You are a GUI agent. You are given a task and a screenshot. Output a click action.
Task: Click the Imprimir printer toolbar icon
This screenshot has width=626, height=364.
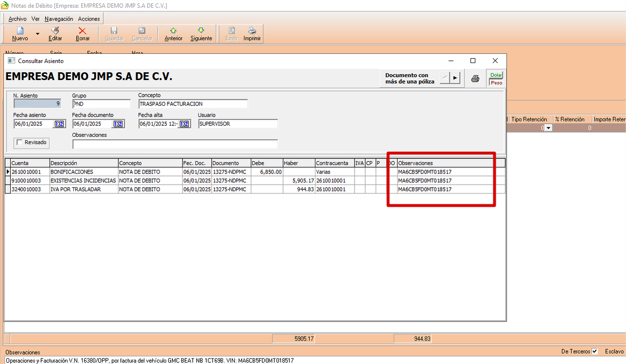[x=252, y=30]
